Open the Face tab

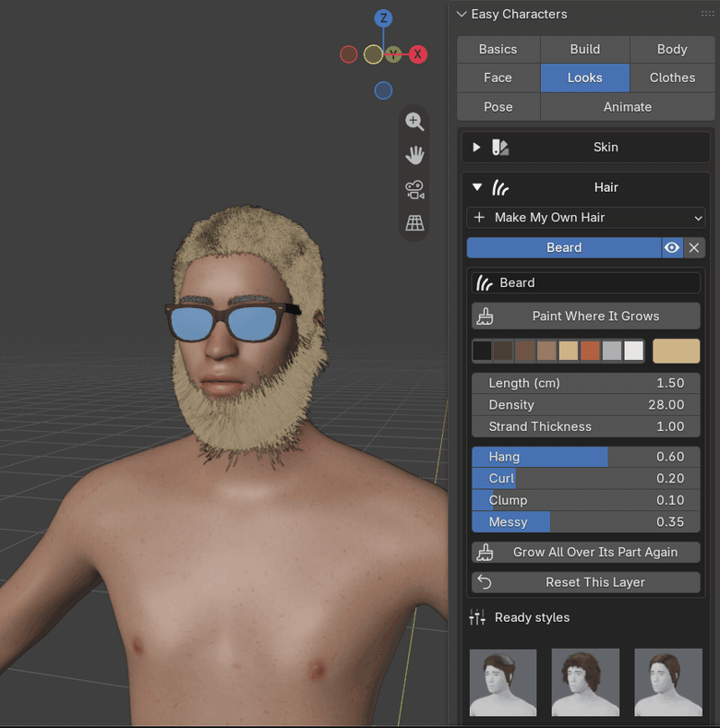pyautogui.click(x=498, y=78)
